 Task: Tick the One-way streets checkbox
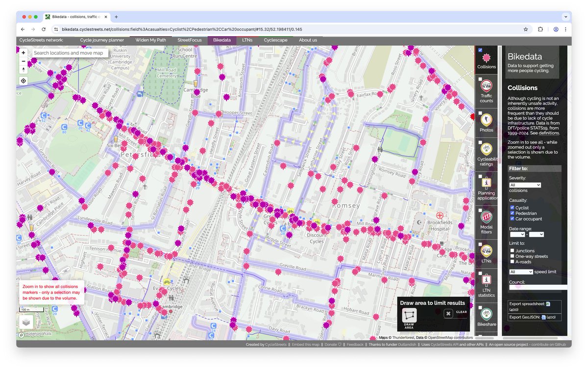click(x=512, y=256)
